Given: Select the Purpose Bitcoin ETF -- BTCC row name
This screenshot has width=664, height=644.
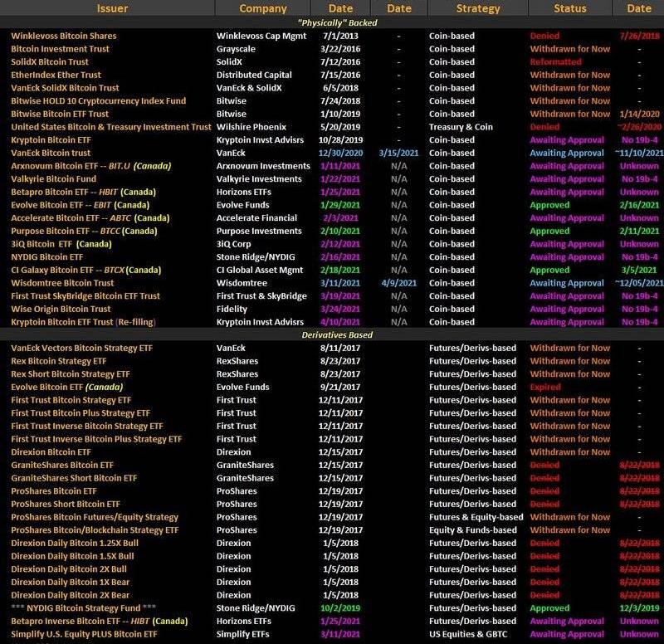Looking at the screenshot, I should pyautogui.click(x=85, y=232).
